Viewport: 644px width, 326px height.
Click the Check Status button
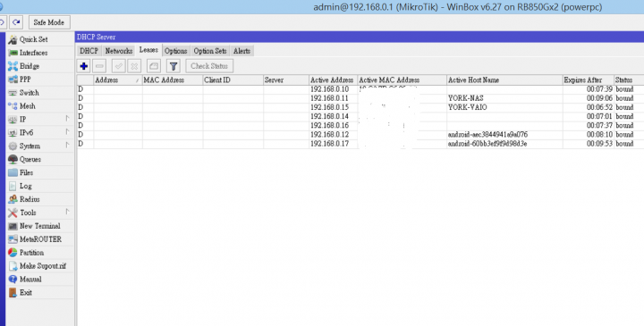209,66
